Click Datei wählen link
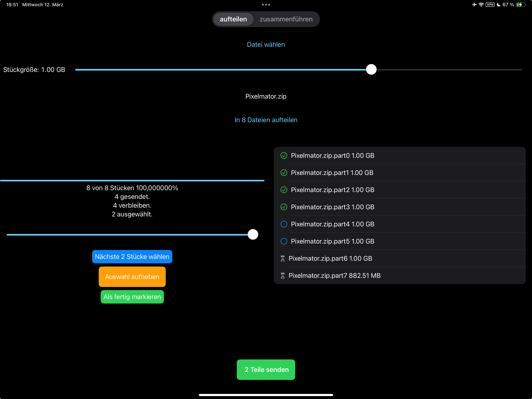This screenshot has width=532, height=399. tap(266, 45)
